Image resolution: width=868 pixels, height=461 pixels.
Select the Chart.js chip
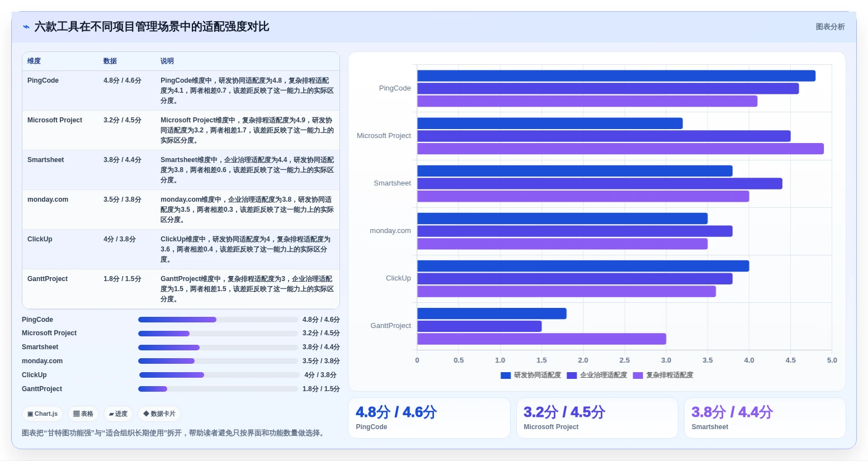coord(43,414)
